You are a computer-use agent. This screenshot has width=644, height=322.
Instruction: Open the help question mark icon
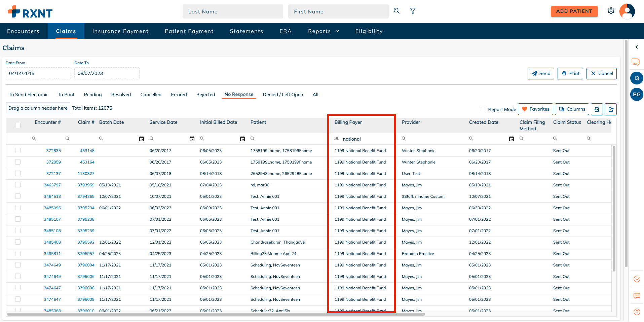tap(637, 312)
